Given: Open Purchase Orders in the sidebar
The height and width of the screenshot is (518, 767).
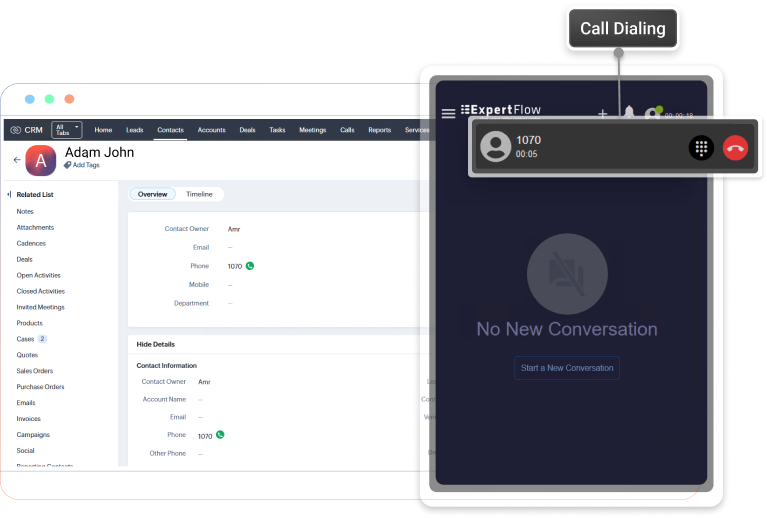Looking at the screenshot, I should tap(40, 386).
